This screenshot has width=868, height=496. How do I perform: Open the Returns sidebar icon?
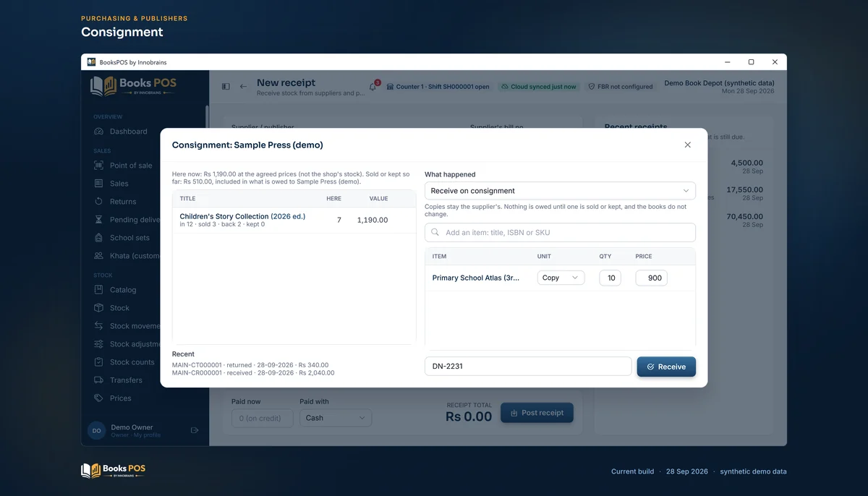coord(98,202)
